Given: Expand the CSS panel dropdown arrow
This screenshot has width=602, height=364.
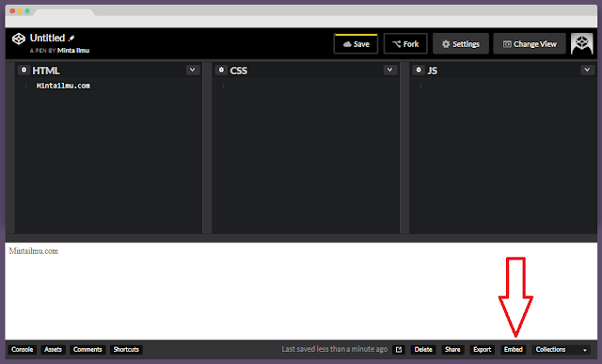Looking at the screenshot, I should [389, 70].
